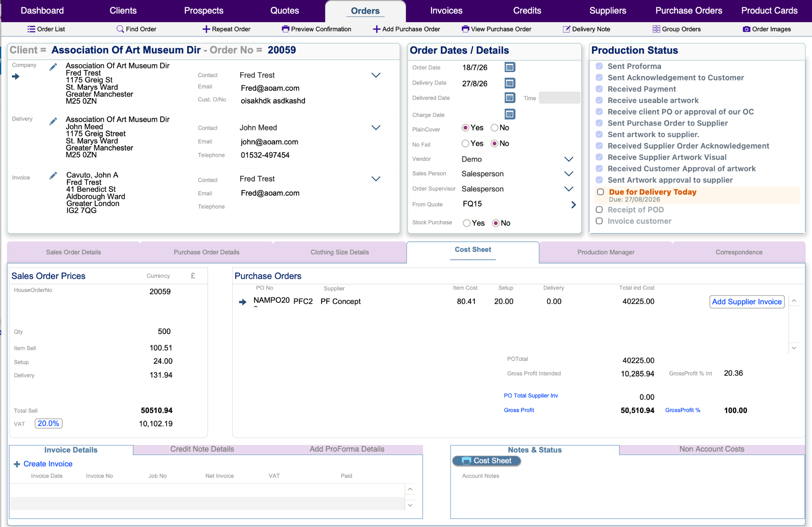812x527 pixels.
Task: Switch to the Invoices tab
Action: coord(446,11)
